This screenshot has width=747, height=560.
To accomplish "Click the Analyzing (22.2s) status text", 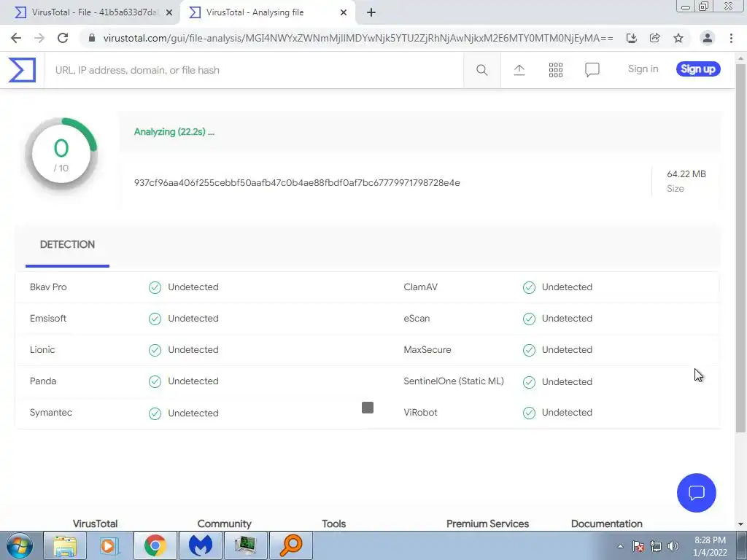I will pyautogui.click(x=174, y=132).
